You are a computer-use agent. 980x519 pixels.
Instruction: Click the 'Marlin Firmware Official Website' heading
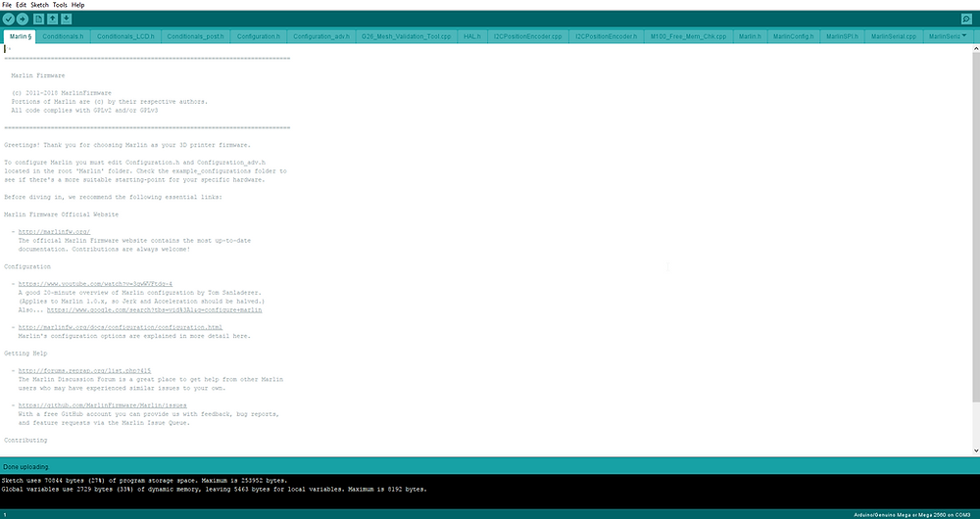point(61,214)
